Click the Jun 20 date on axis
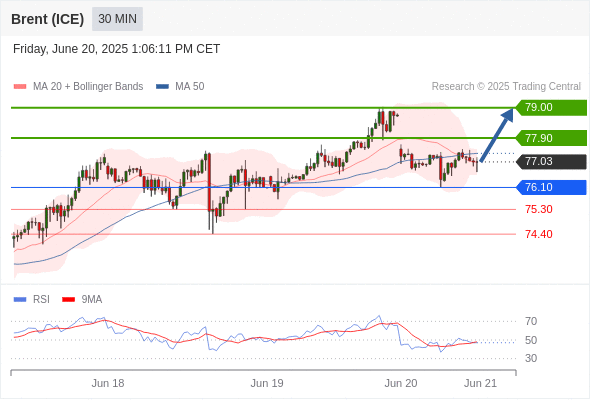 [401, 383]
